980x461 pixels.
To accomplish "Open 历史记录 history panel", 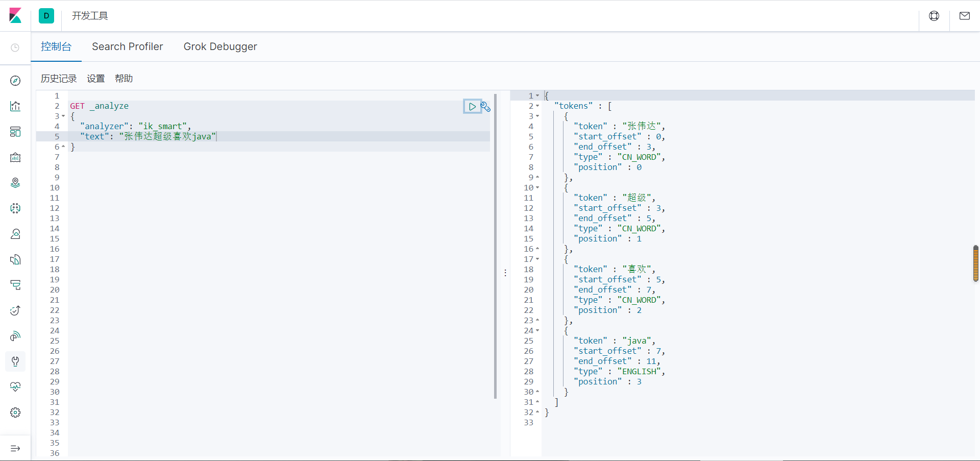I will [x=59, y=78].
